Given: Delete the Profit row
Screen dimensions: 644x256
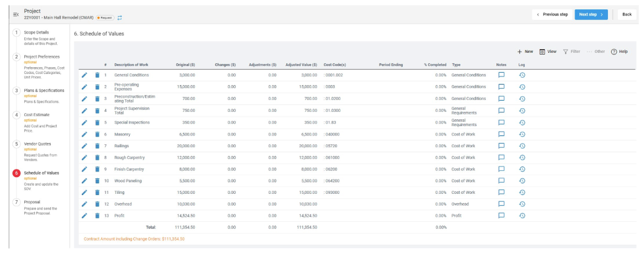Looking at the screenshot, I should click(97, 216).
